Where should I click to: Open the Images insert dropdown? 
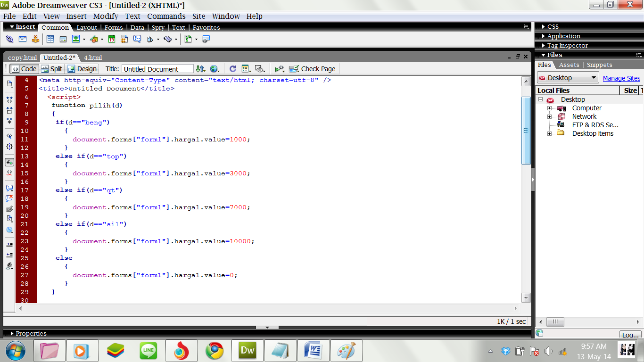point(83,39)
